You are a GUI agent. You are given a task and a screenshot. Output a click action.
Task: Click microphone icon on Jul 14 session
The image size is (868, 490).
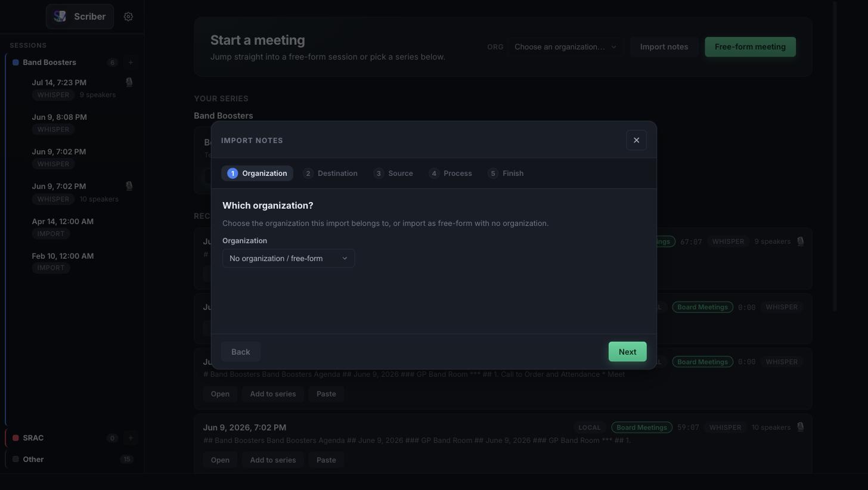click(x=129, y=82)
